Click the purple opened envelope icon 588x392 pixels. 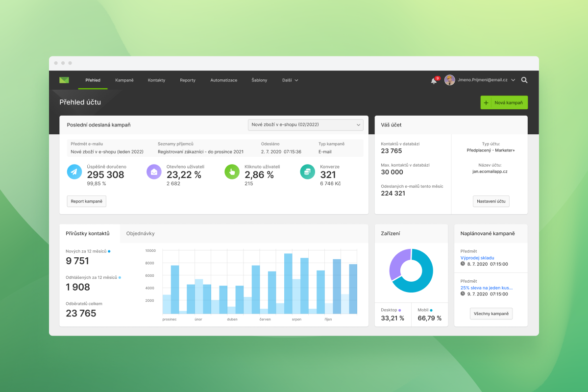[154, 172]
